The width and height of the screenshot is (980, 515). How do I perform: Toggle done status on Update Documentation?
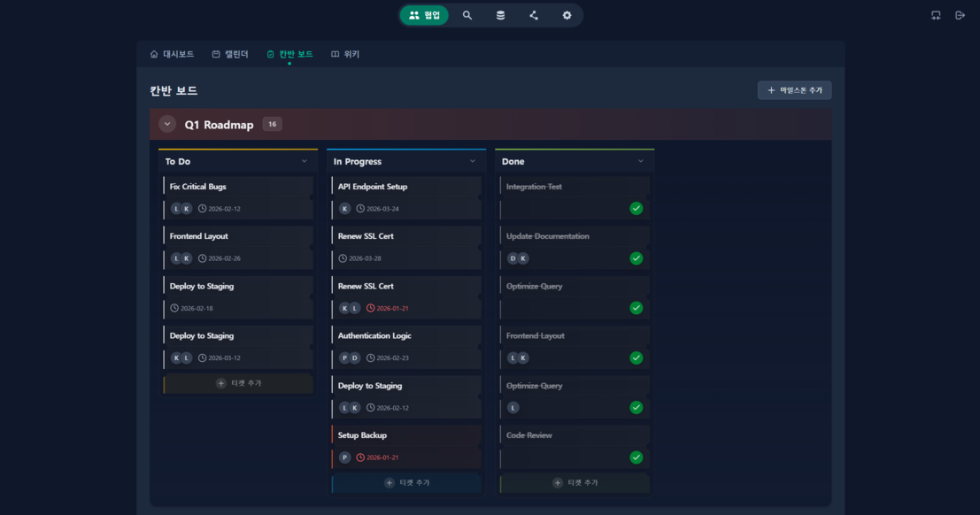pyautogui.click(x=638, y=257)
